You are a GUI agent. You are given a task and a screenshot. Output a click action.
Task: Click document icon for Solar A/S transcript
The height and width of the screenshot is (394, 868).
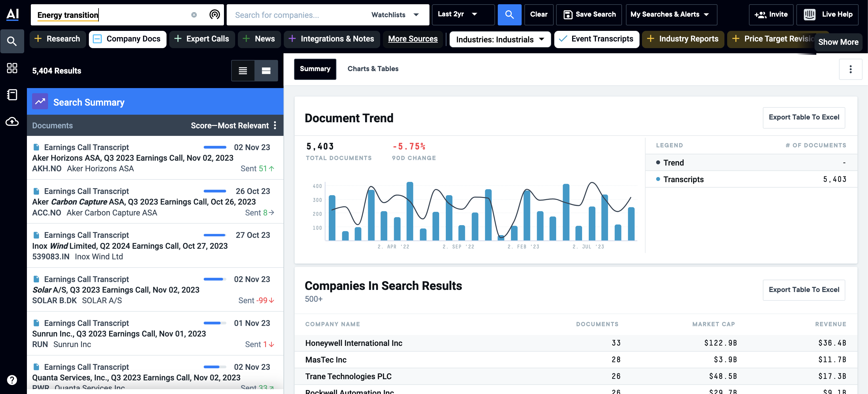tap(36, 279)
